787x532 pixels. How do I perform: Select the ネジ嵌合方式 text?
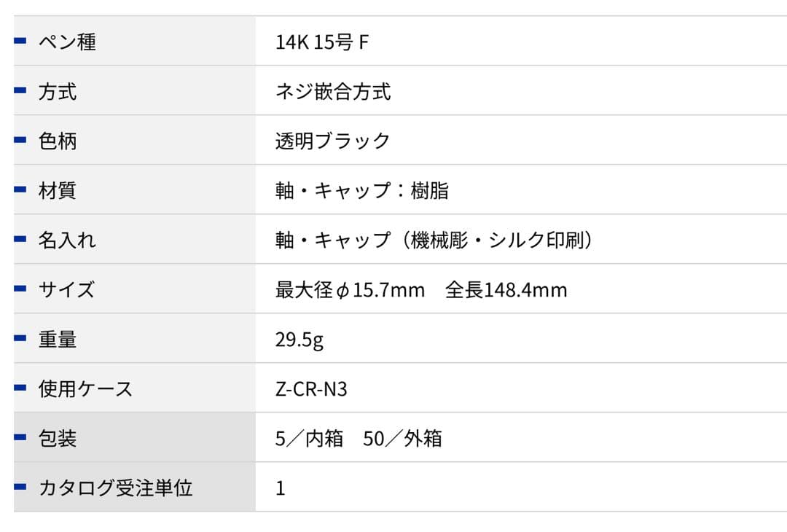(333, 91)
